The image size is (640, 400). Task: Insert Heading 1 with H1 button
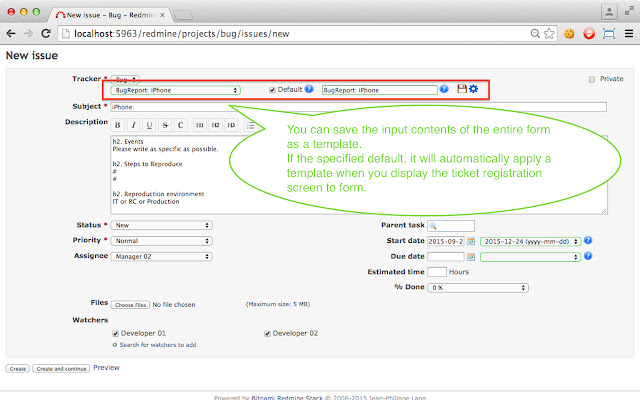pos(200,125)
